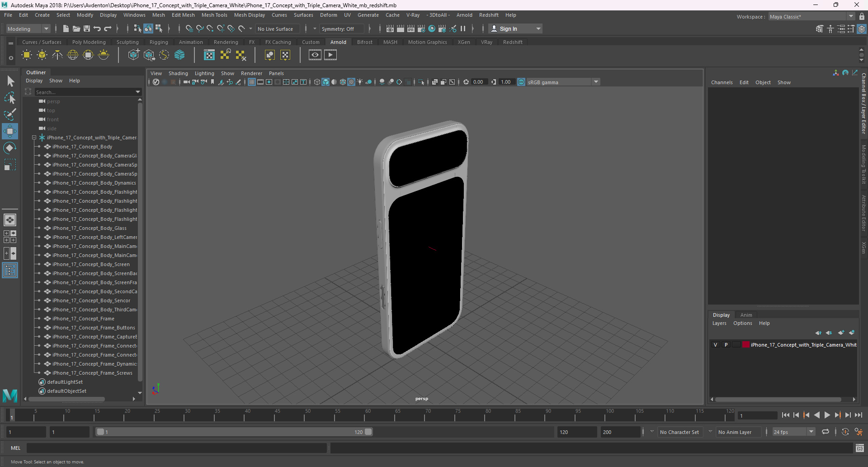Open the viewport Shading menu
This screenshot has width=868, height=467.
pyautogui.click(x=178, y=73)
